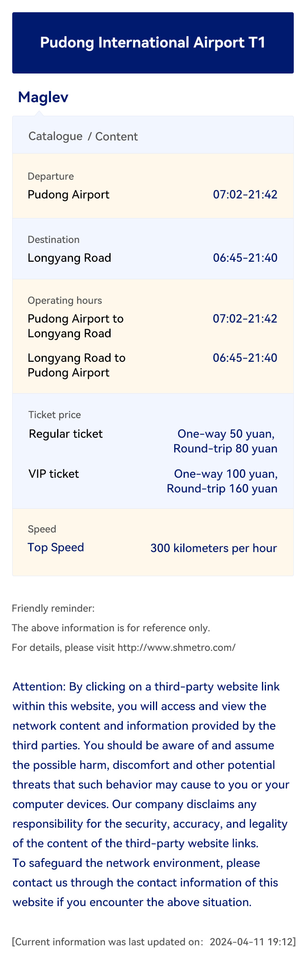
Task: Click the One-way 50 yuan price text
Action: 226,434
